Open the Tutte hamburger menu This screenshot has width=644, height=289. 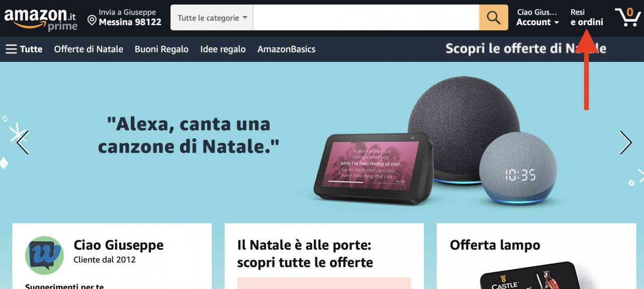point(24,49)
